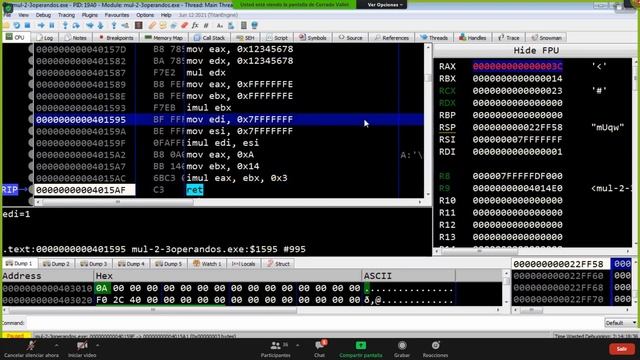Switch to the Trace tab
The height and width of the screenshot is (360, 640).
tap(509, 38)
